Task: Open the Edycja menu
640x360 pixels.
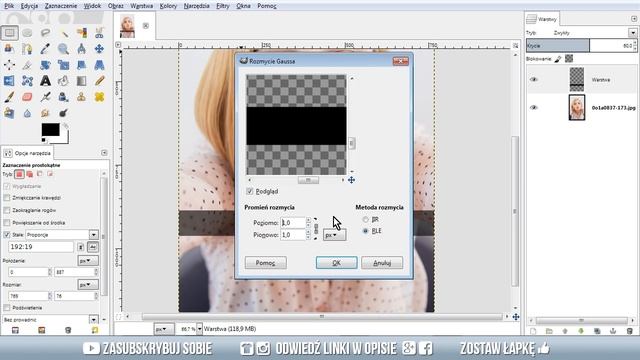Action: [29, 6]
